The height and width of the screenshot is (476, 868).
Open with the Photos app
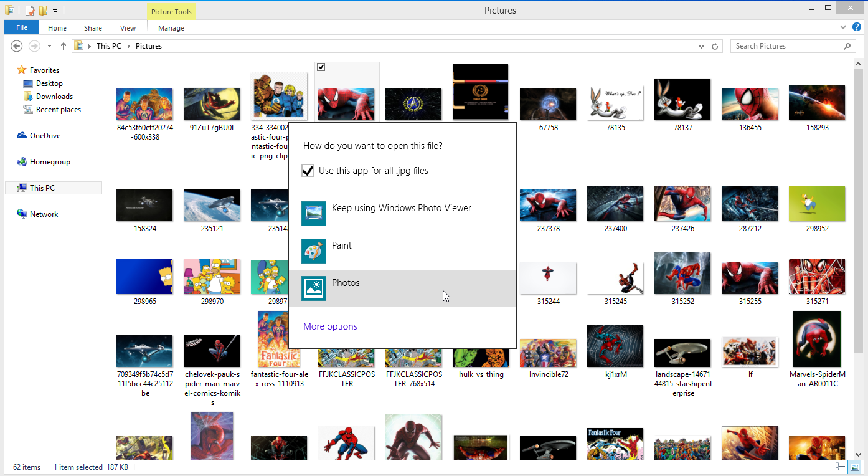coord(402,288)
